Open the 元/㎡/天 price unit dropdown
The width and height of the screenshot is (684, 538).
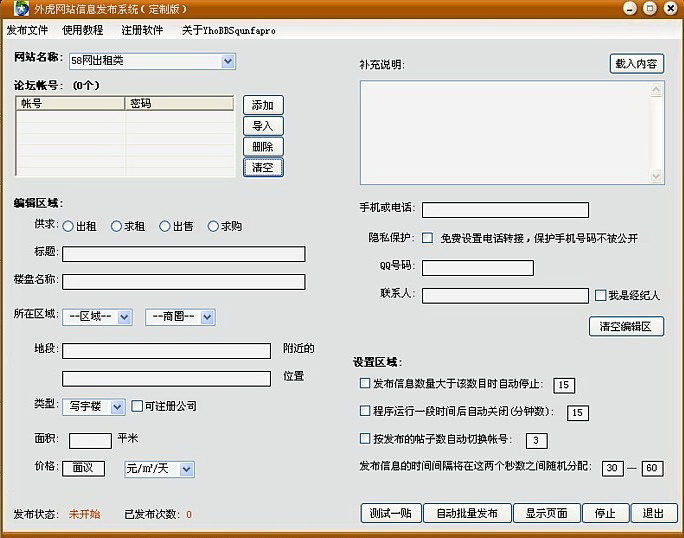click(187, 469)
